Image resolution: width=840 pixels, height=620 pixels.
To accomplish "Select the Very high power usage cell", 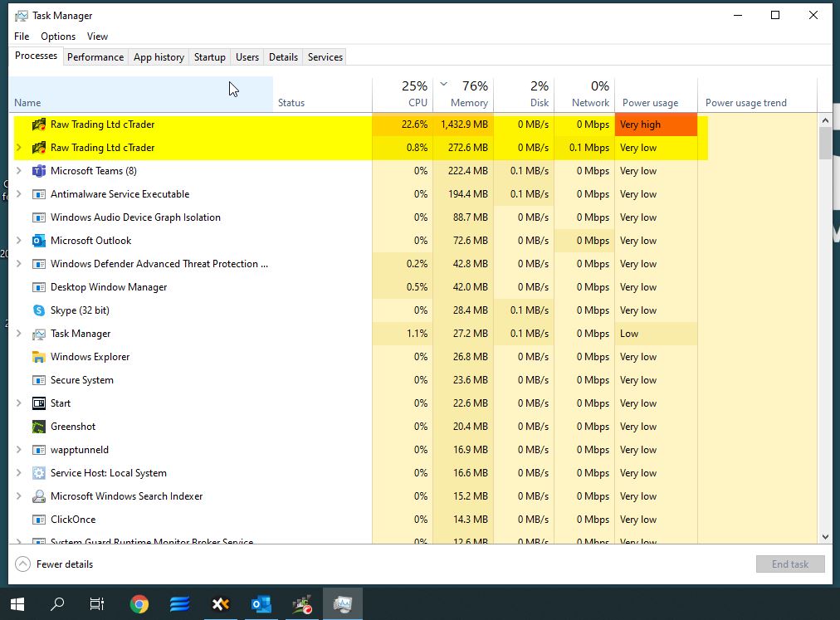I will click(656, 124).
